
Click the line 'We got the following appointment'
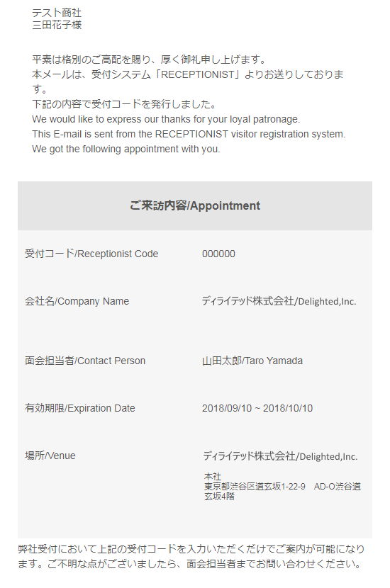coord(126,149)
